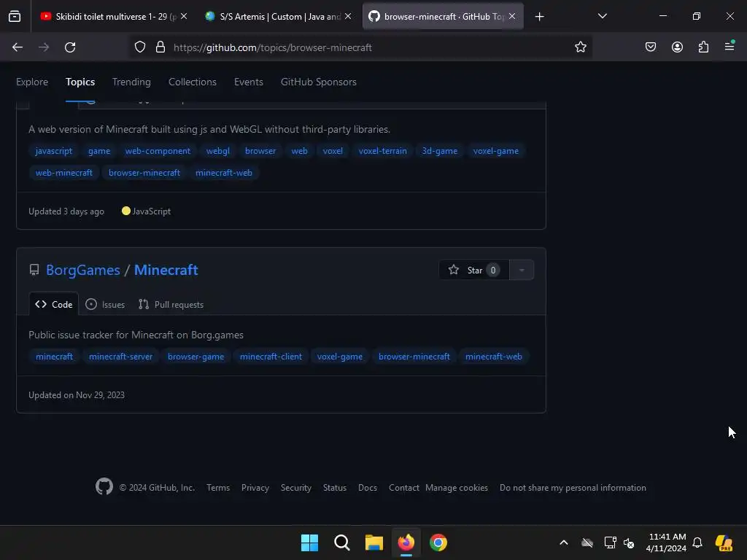
Task: Open the minecraft topic tag
Action: (54, 357)
